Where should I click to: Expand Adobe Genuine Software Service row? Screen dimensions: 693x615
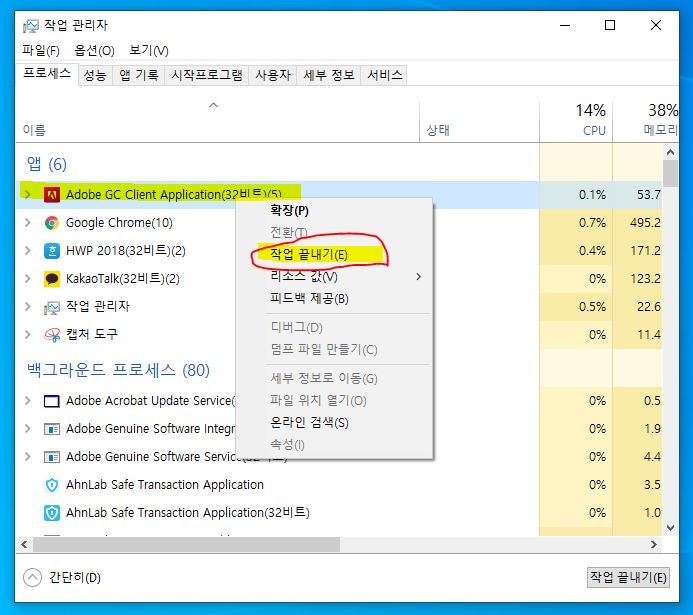pos(27,457)
